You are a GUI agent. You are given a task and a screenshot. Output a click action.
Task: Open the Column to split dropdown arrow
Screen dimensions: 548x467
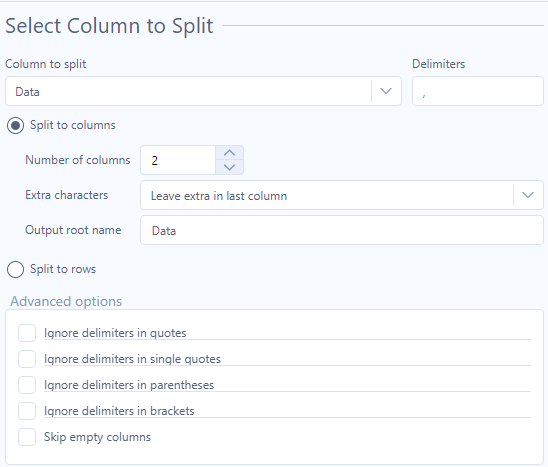click(386, 91)
